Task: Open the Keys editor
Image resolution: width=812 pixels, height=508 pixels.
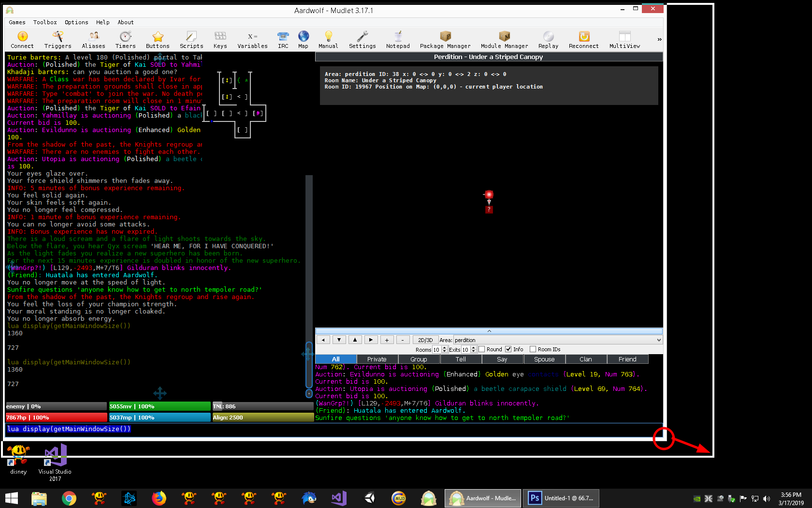Action: tap(220, 39)
